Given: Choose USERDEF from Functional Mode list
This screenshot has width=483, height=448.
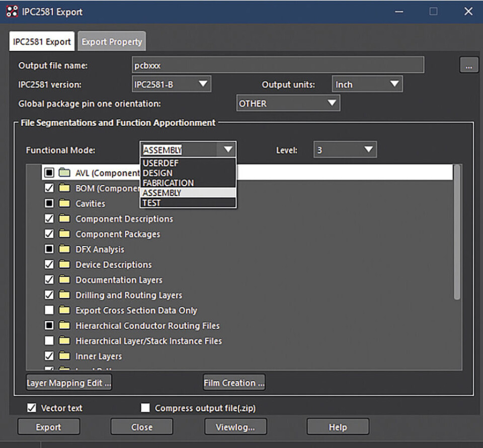Looking at the screenshot, I should pos(188,163).
